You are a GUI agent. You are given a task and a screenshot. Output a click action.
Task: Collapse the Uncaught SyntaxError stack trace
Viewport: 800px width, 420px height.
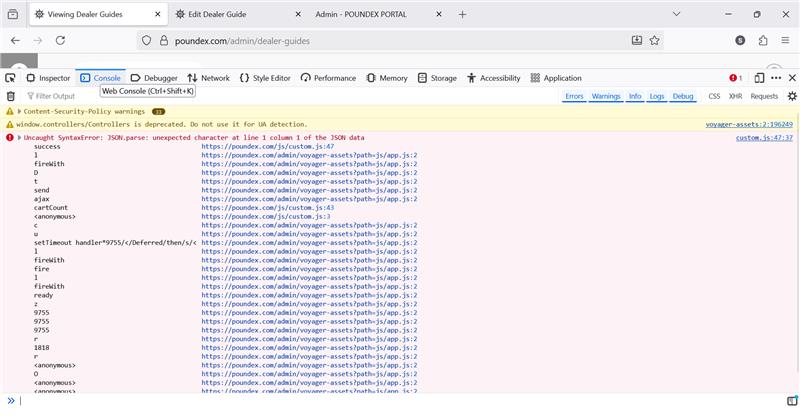click(x=18, y=137)
